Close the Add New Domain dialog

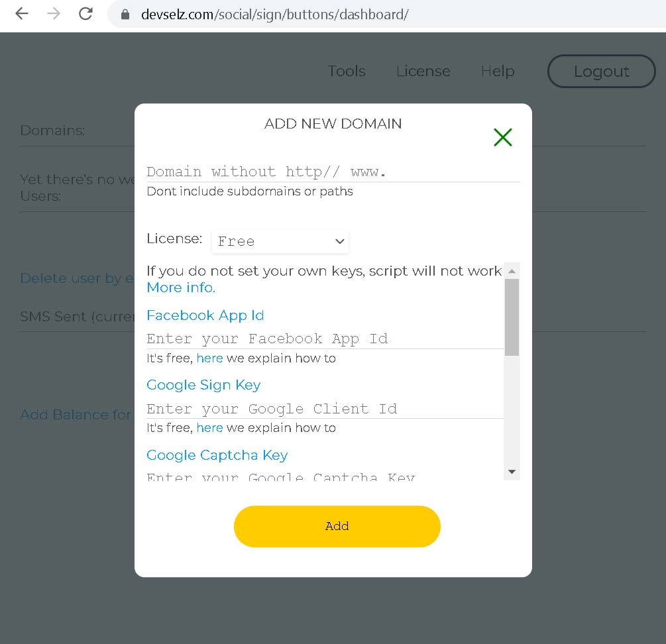point(503,137)
